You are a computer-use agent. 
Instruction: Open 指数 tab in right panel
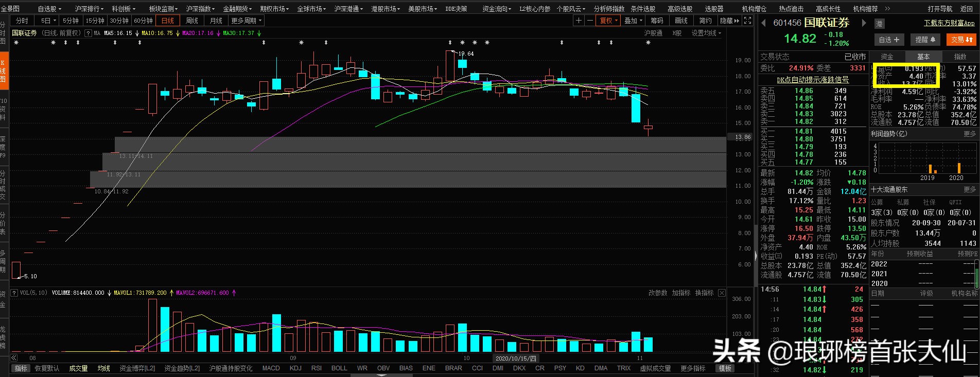960,57
